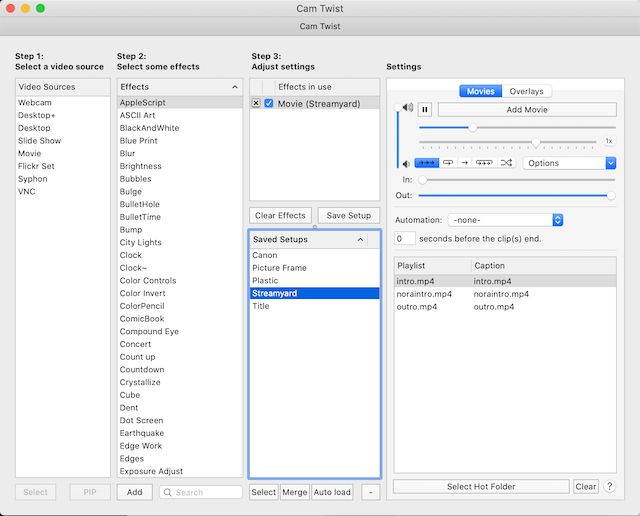Image resolution: width=640 pixels, height=516 pixels.
Task: Click the minus button to delete setup
Action: [x=370, y=492]
